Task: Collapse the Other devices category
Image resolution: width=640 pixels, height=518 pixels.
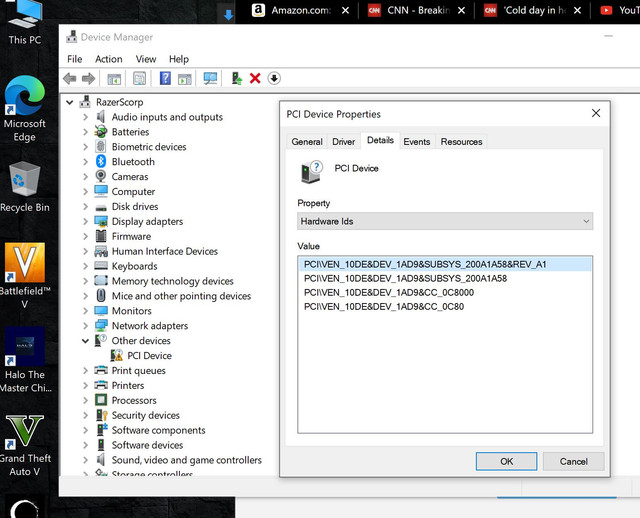Action: pos(85,341)
